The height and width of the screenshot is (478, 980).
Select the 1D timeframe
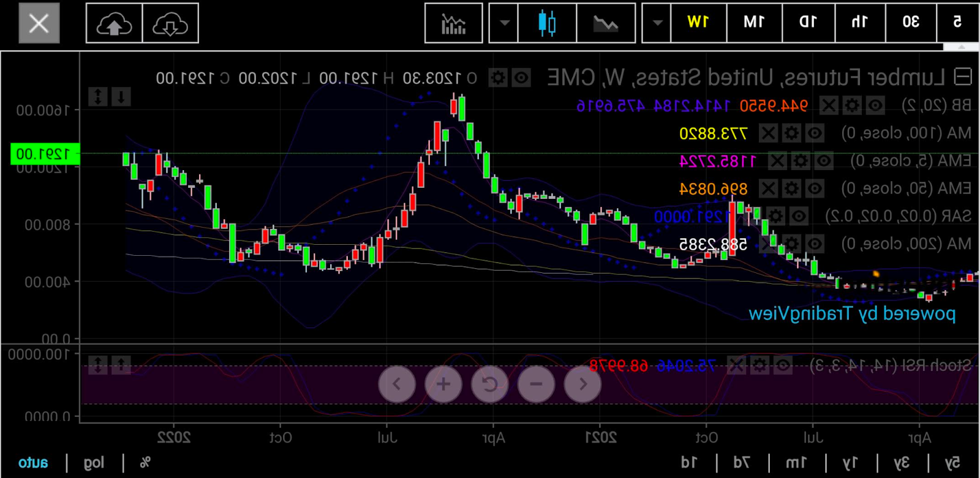[x=809, y=22]
